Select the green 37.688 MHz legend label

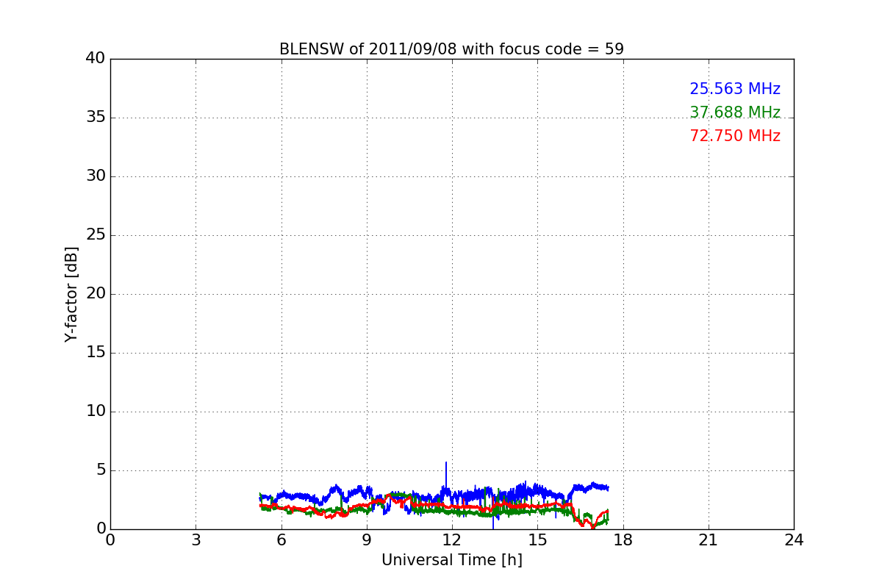(735, 112)
